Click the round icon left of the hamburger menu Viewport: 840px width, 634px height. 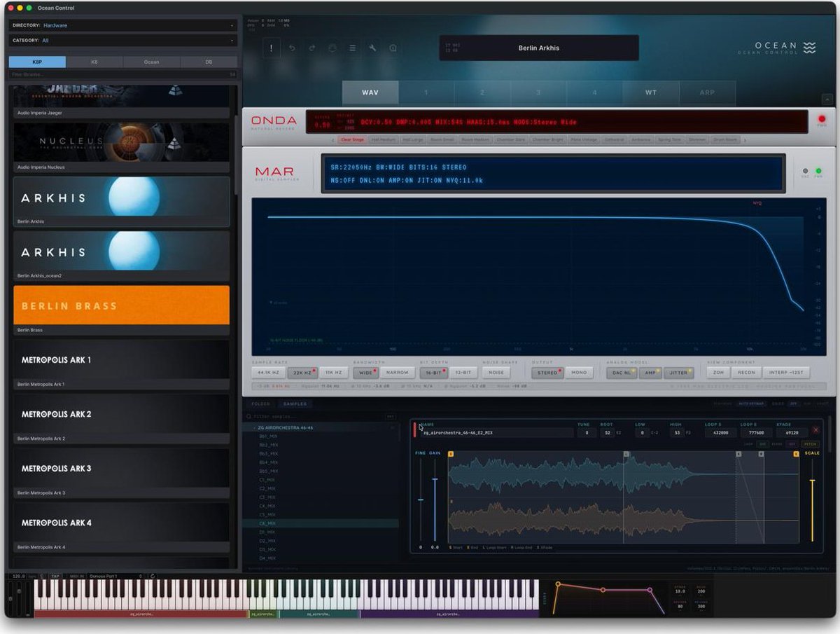[x=332, y=48]
